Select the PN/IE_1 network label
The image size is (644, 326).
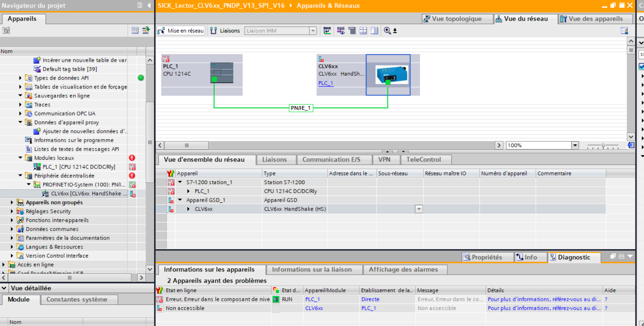pos(301,108)
